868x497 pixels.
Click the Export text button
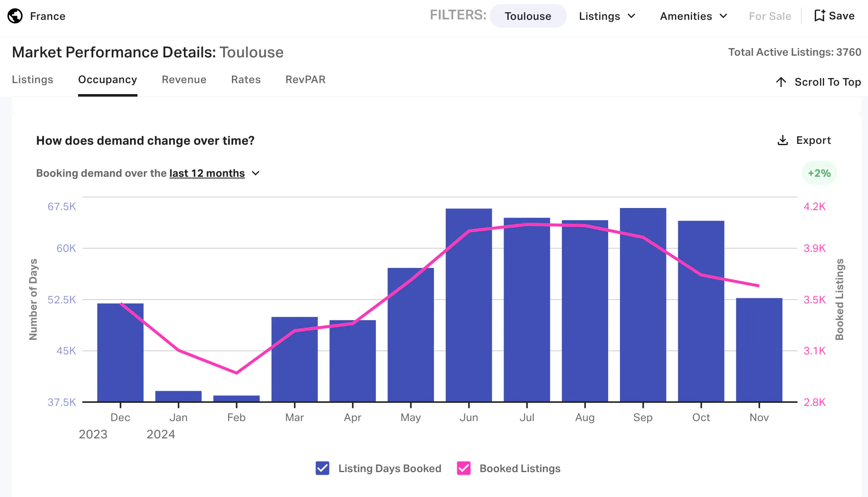pos(813,140)
